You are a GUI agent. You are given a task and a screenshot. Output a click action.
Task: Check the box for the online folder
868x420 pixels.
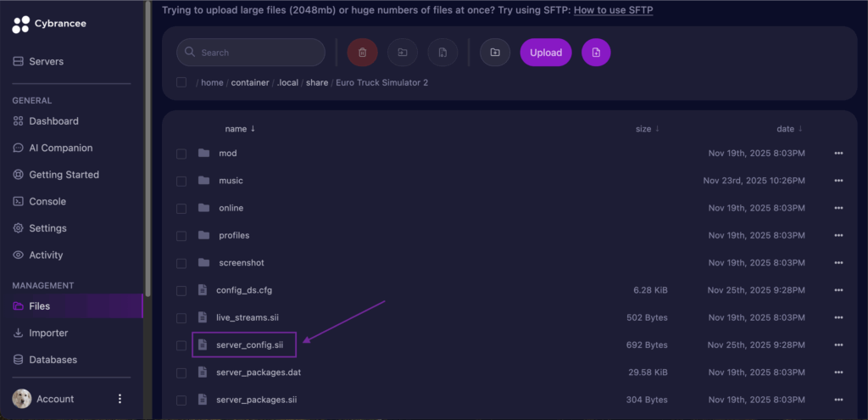pyautogui.click(x=181, y=209)
